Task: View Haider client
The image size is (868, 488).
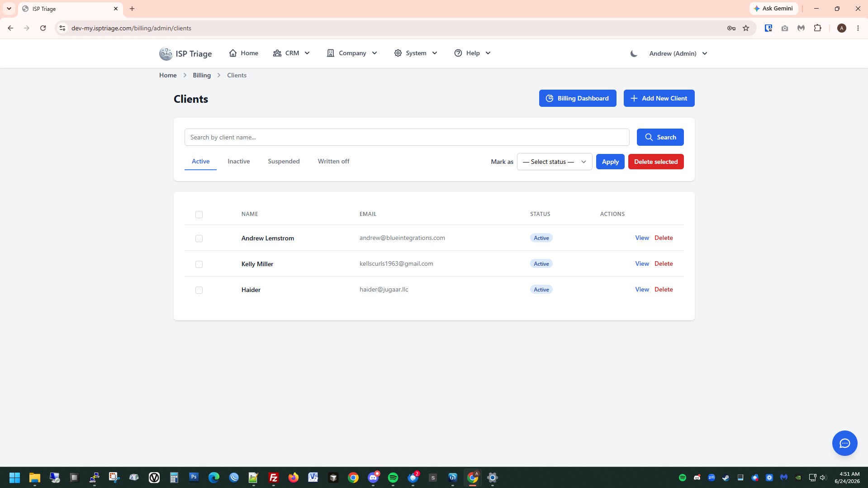Action: pos(642,290)
